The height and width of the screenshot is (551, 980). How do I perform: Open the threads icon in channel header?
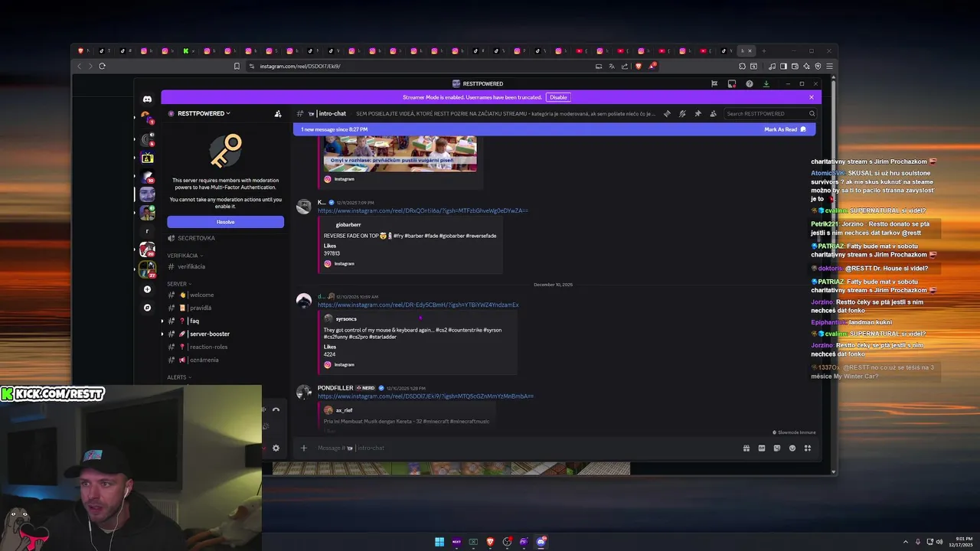pyautogui.click(x=667, y=113)
